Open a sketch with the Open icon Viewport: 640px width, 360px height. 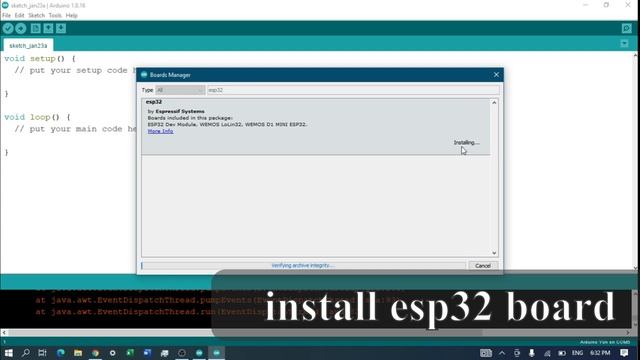48,28
